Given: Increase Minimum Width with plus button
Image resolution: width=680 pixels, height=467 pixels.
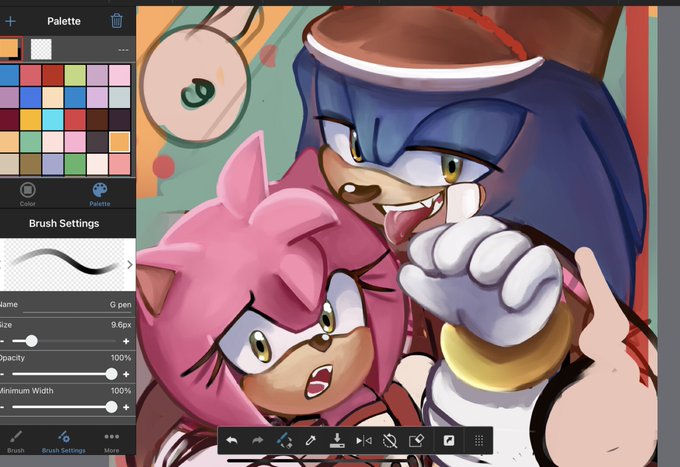Looking at the screenshot, I should pyautogui.click(x=126, y=407).
